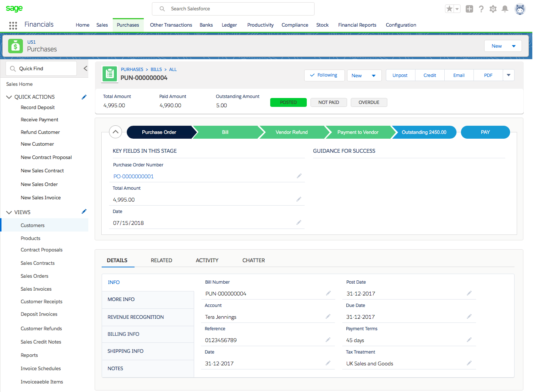
Task: Open the PO-0000000001 link
Action: pos(133,176)
